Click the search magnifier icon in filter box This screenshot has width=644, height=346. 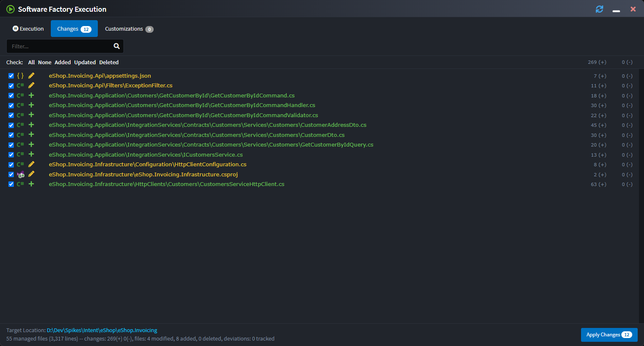117,46
